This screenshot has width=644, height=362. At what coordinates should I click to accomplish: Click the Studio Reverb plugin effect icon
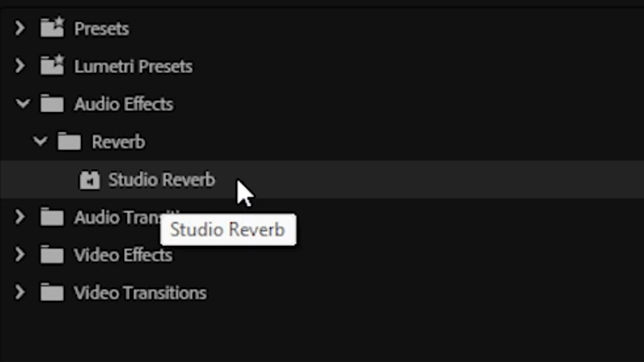click(x=89, y=179)
